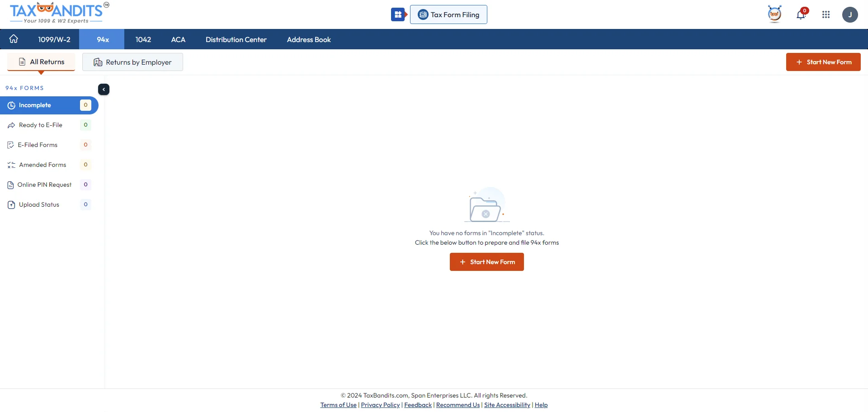Image resolution: width=868 pixels, height=412 pixels.
Task: Select Ready to E-File in the sidebar
Action: (x=41, y=125)
